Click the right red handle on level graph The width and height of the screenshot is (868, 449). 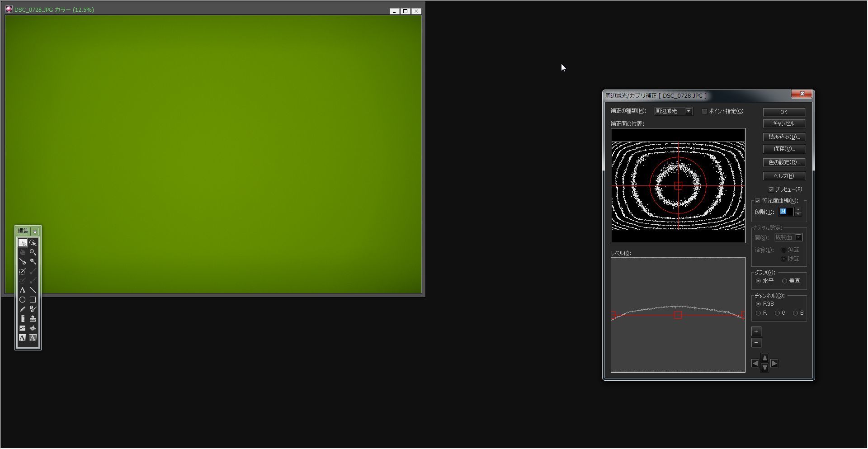pyautogui.click(x=743, y=315)
